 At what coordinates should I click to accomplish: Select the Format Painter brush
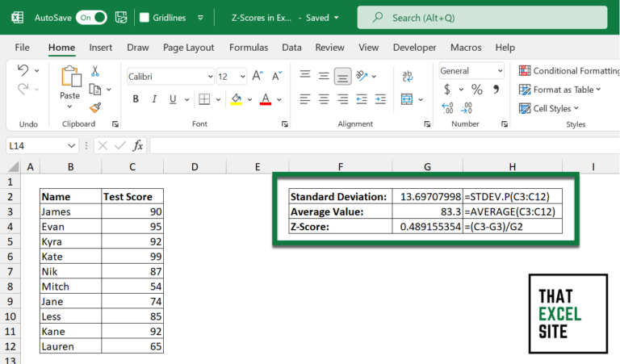click(95, 107)
